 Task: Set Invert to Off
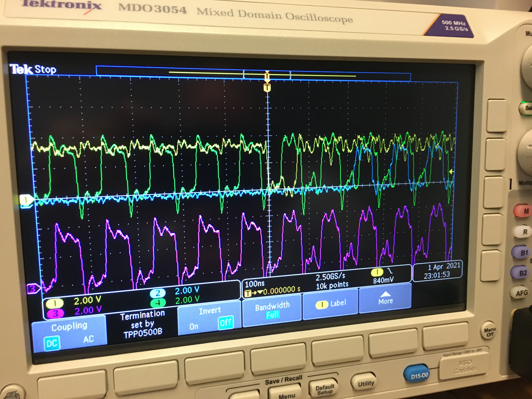[x=226, y=322]
